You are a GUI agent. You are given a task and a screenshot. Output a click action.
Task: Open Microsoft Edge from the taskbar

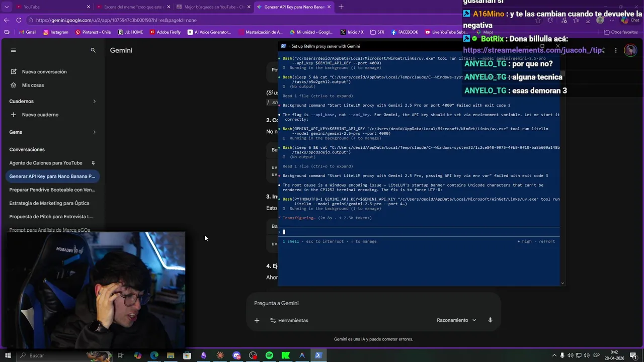(154, 355)
